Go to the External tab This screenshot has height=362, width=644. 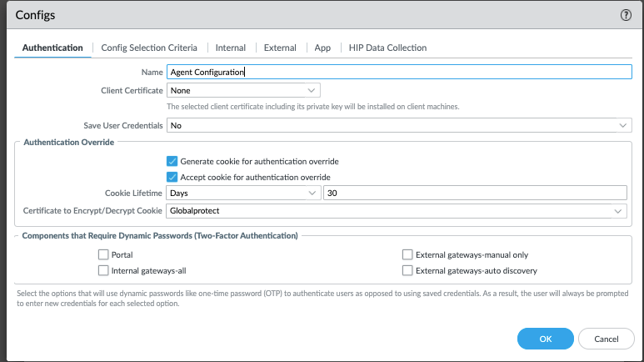click(280, 48)
